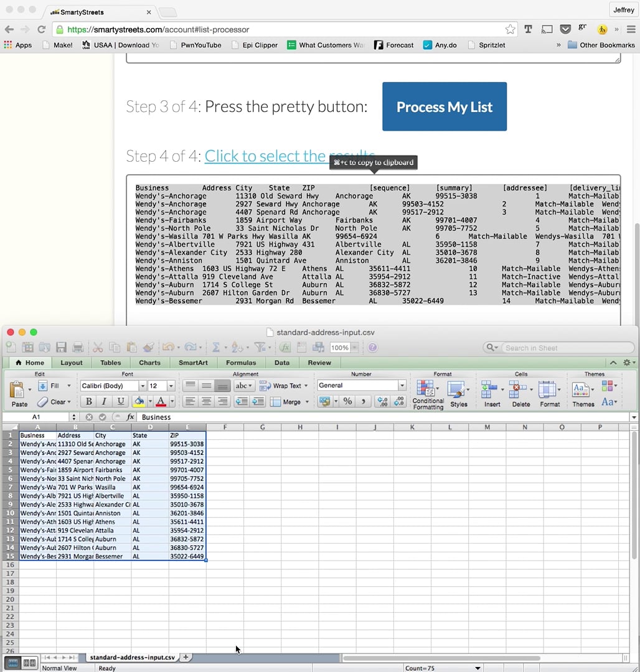This screenshot has height=672, width=640.
Task: Click the Print icon in Excel toolbar
Action: pos(78,347)
